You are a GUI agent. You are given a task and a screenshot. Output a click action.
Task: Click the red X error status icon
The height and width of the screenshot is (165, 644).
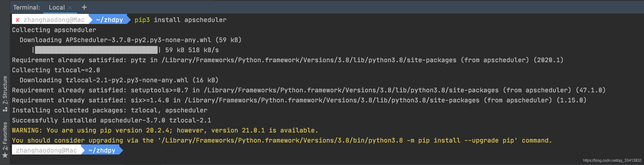pyautogui.click(x=17, y=20)
